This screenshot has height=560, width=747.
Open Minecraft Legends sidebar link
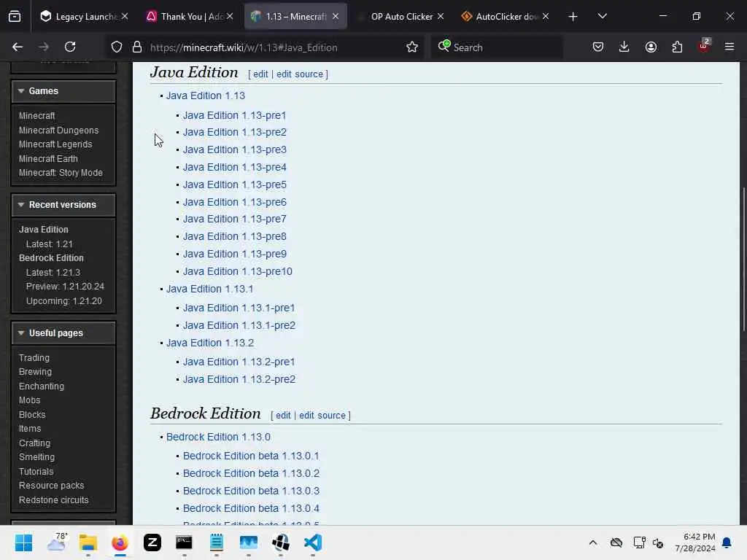[55, 144]
